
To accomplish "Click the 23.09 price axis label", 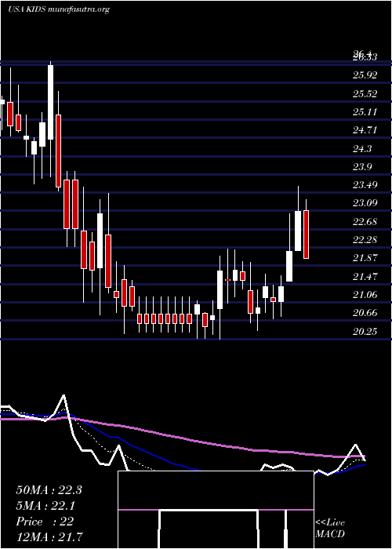I will (365, 202).
